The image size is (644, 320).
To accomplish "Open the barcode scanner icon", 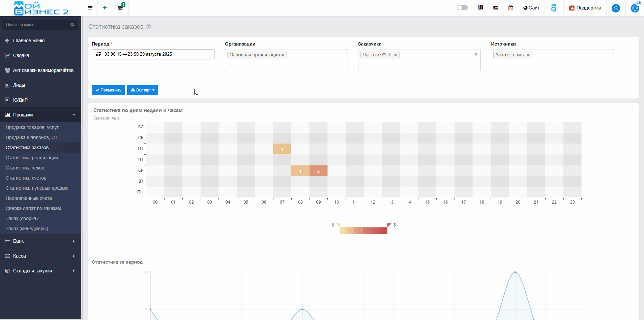I will coord(480,8).
